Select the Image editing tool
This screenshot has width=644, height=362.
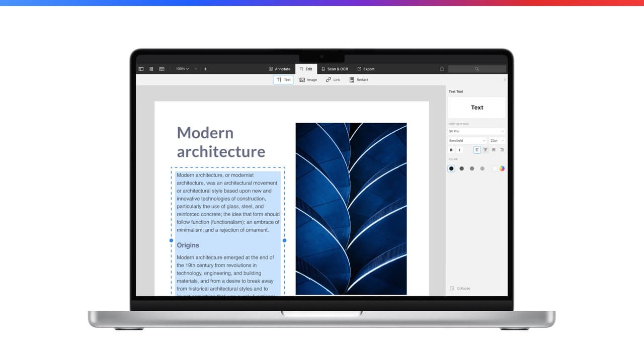coord(308,79)
